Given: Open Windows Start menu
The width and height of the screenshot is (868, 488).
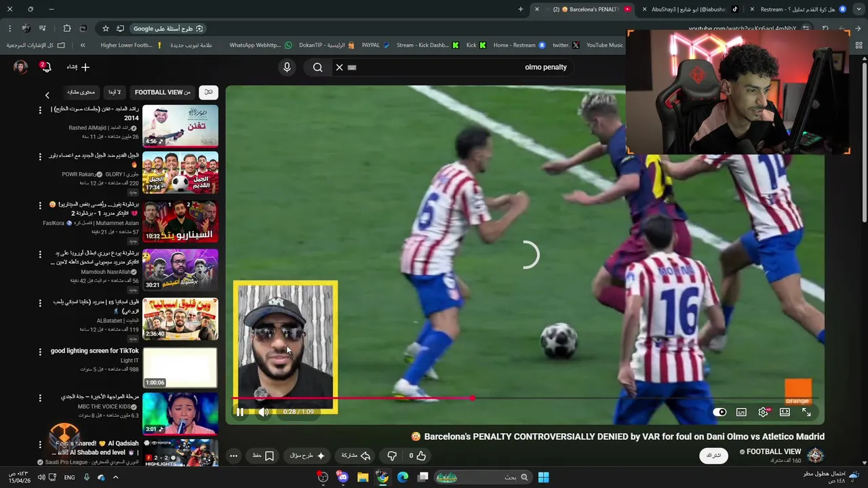Looking at the screenshot, I should coord(543,477).
